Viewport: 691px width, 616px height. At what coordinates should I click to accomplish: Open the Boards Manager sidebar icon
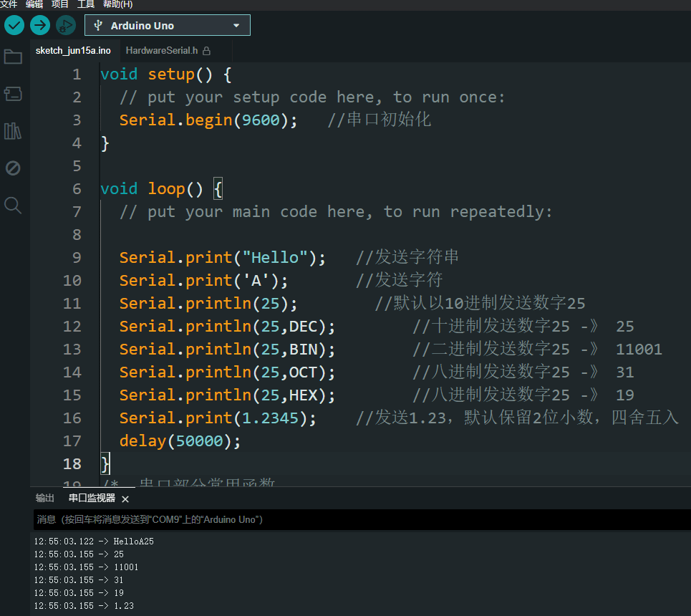pos(13,94)
